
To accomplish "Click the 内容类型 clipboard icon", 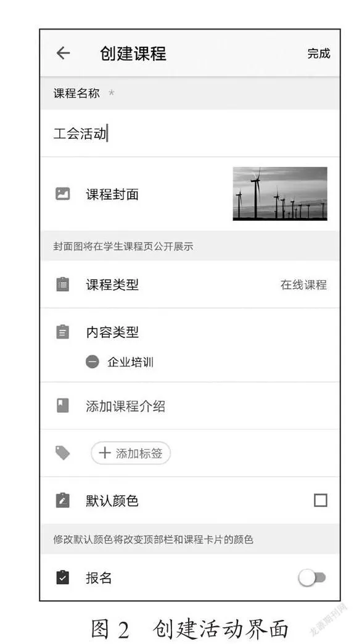I will click(x=62, y=331).
